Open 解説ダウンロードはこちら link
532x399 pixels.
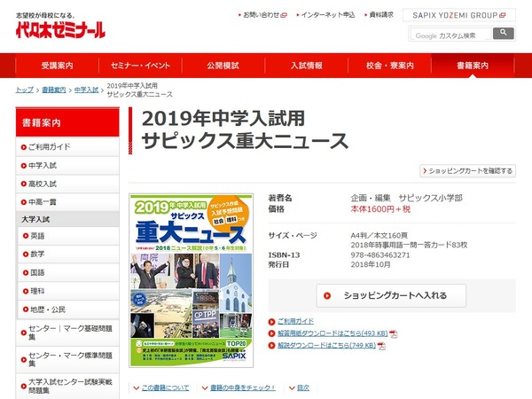pos(326,346)
